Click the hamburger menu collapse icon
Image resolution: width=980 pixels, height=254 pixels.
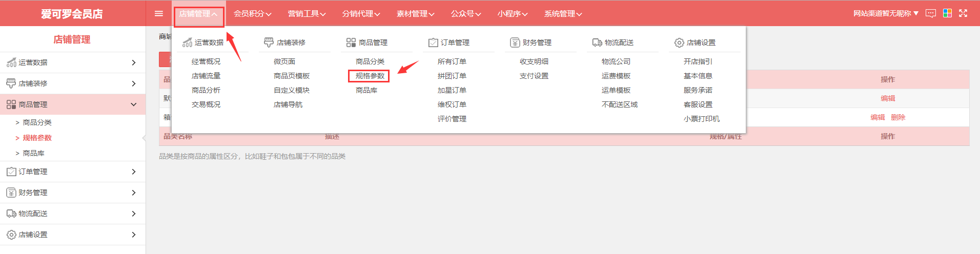click(x=159, y=14)
